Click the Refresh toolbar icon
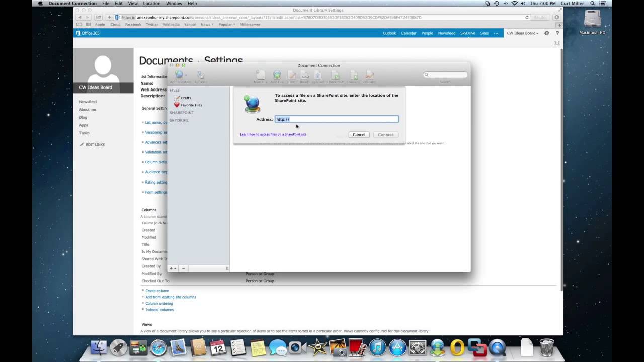The width and height of the screenshot is (644, 362). point(200,75)
